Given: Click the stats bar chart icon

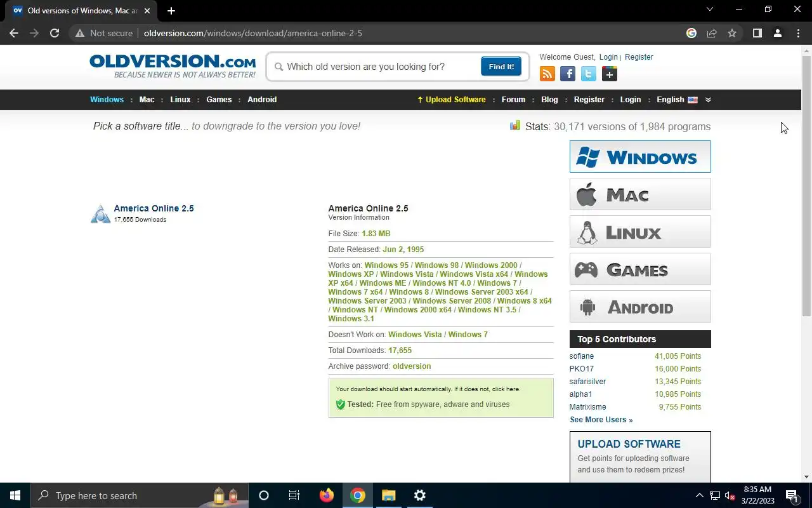Looking at the screenshot, I should [515, 126].
